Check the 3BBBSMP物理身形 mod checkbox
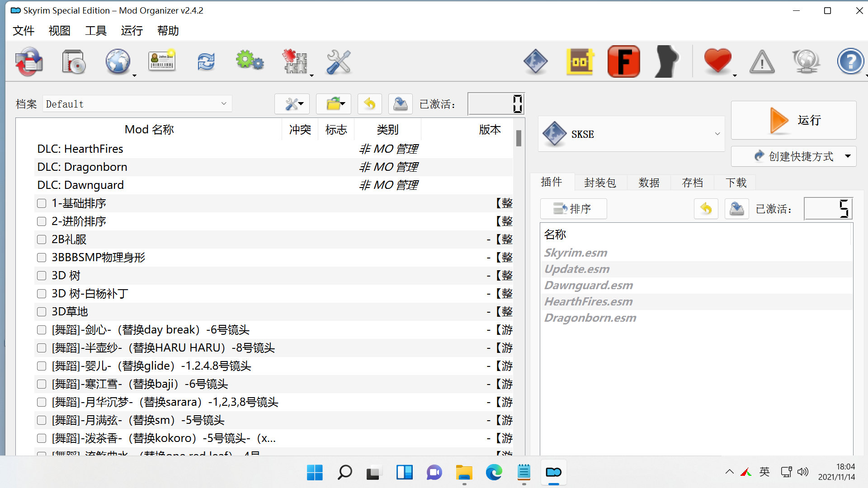Screen dimensions: 868x488 [42, 258]
